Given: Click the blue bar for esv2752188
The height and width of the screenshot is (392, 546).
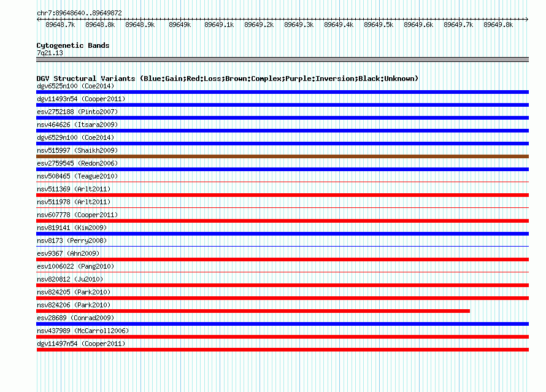Looking at the screenshot, I should (282, 118).
